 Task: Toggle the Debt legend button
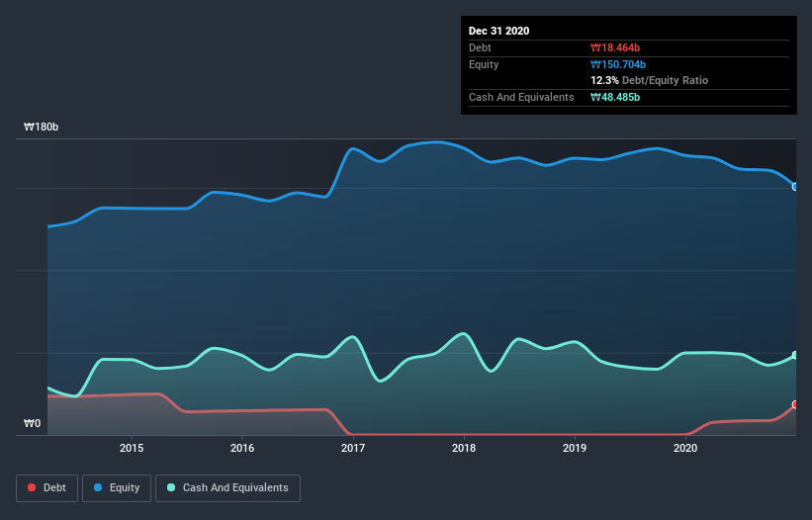pyautogui.click(x=47, y=488)
